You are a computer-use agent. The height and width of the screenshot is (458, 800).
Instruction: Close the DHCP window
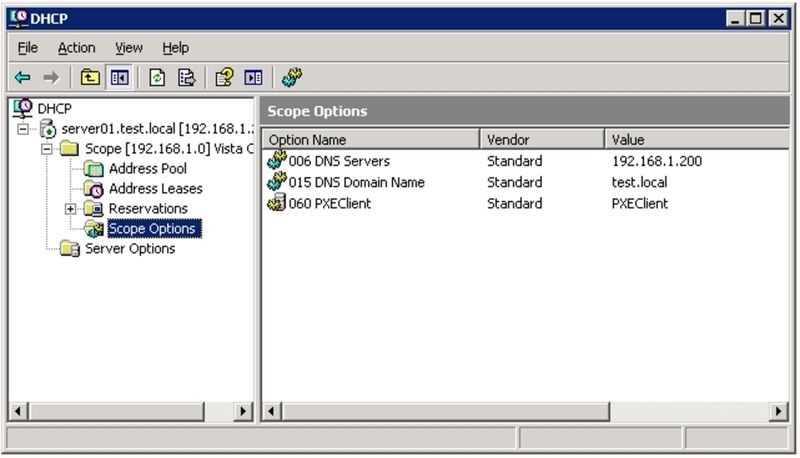779,19
